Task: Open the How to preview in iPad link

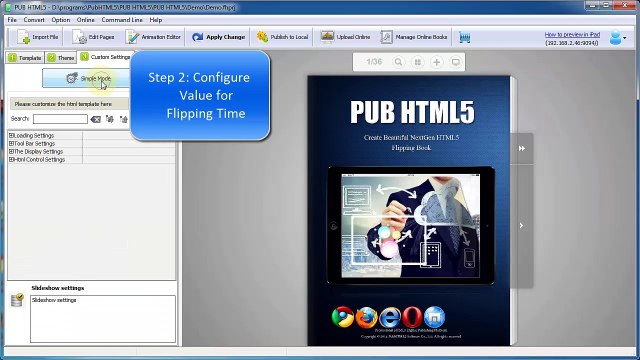Action: click(572, 35)
